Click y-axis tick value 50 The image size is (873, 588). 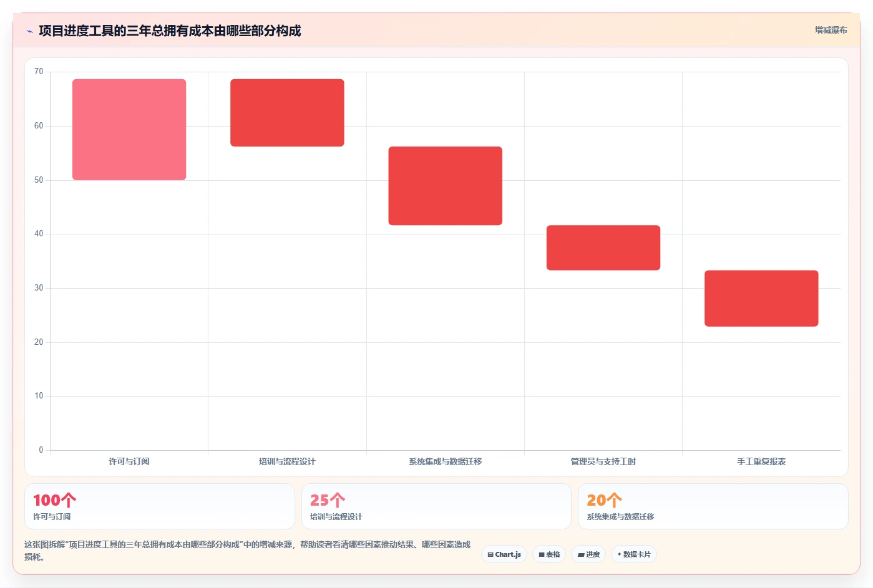(39, 180)
